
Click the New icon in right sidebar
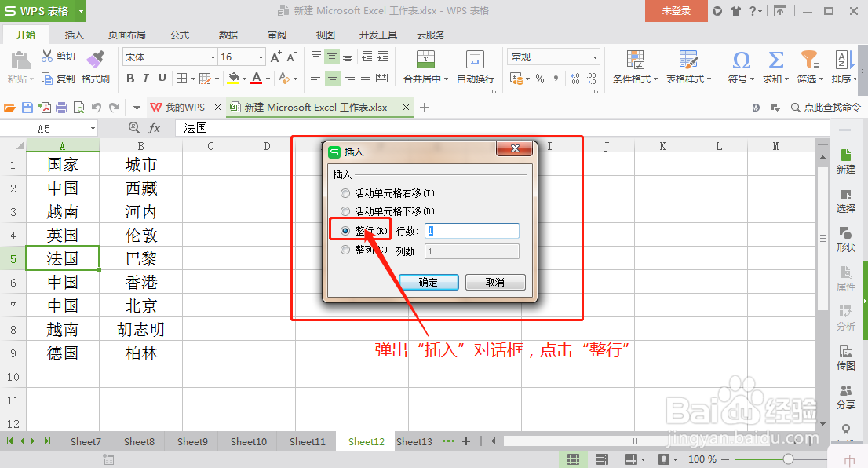click(x=845, y=155)
